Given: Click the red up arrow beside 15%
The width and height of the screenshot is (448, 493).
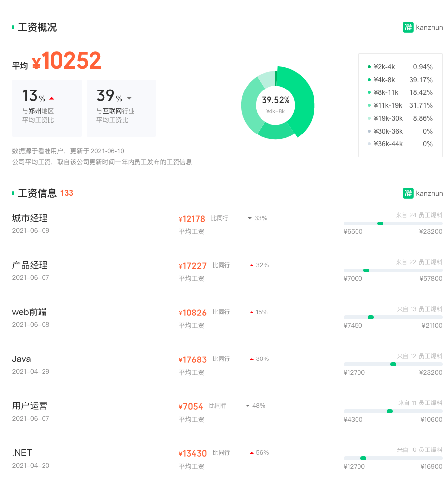Looking at the screenshot, I should point(252,312).
